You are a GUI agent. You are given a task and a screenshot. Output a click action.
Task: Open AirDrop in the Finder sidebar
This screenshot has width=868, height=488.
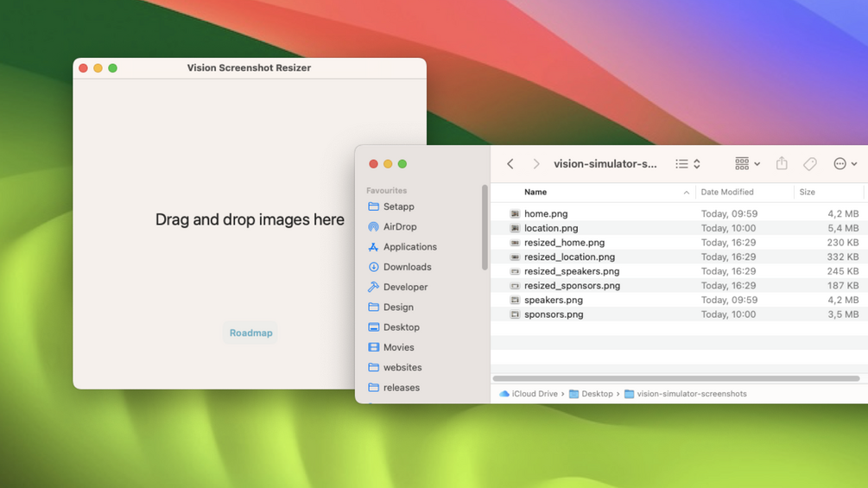[x=392, y=227]
